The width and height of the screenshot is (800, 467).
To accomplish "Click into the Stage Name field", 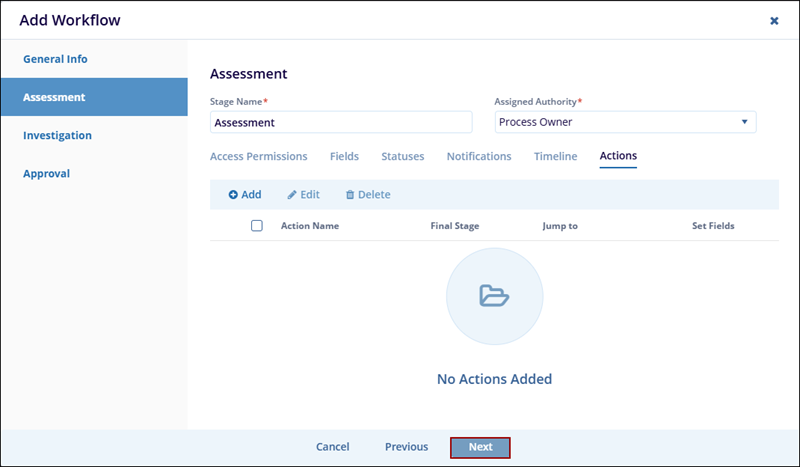I will [340, 122].
